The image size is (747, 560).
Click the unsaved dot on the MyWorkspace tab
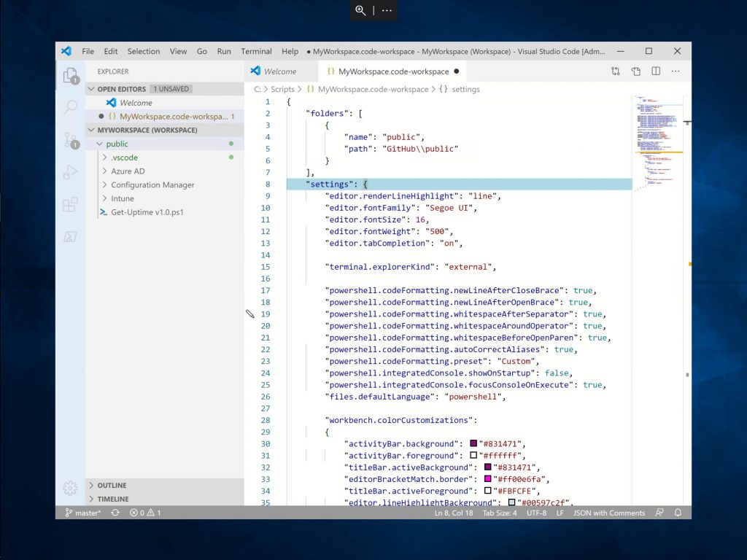pos(457,71)
